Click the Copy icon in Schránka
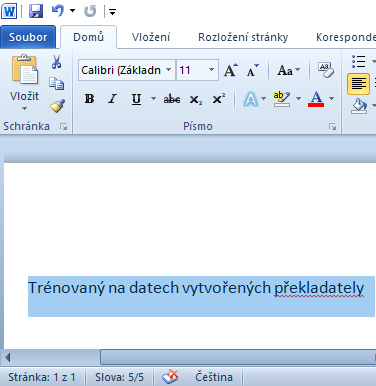Image resolution: width=376 pixels, height=386 pixels. pos(56,83)
